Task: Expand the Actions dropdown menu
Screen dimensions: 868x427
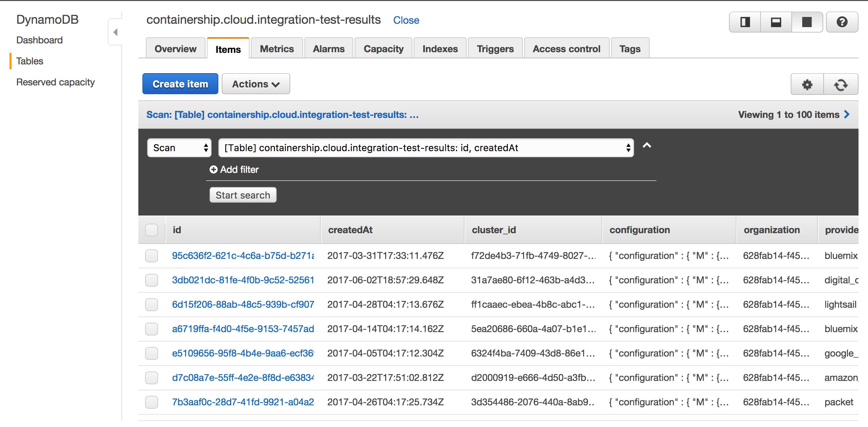Action: [x=256, y=84]
